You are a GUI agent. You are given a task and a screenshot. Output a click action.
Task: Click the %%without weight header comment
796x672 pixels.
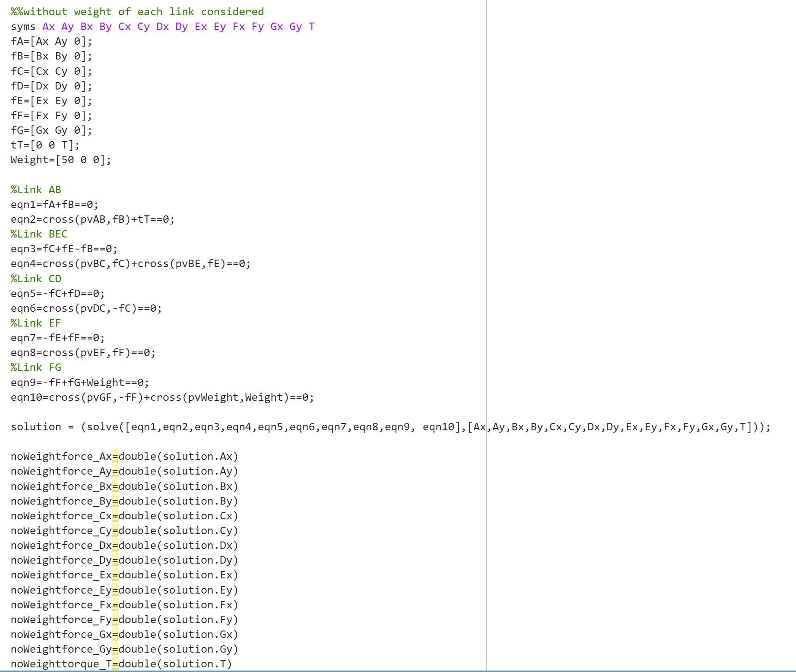[136, 12]
